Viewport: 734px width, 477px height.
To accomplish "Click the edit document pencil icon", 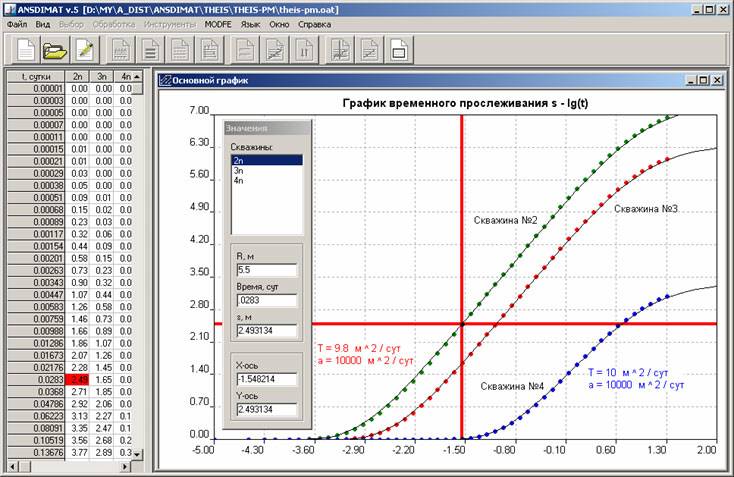I will pyautogui.click(x=85, y=48).
